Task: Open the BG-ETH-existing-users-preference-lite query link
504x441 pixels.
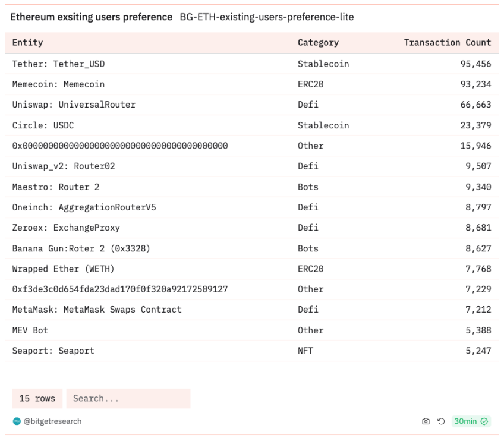Action: click(267, 17)
